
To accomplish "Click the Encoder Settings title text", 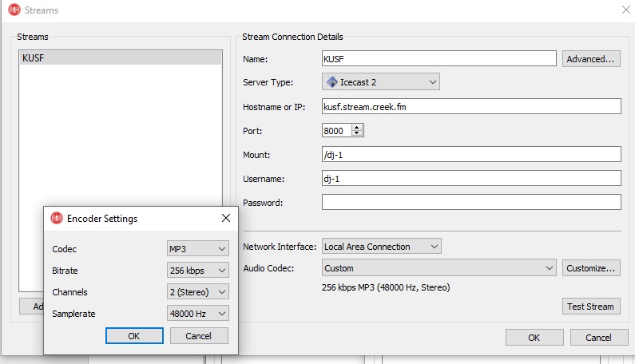I will click(102, 219).
